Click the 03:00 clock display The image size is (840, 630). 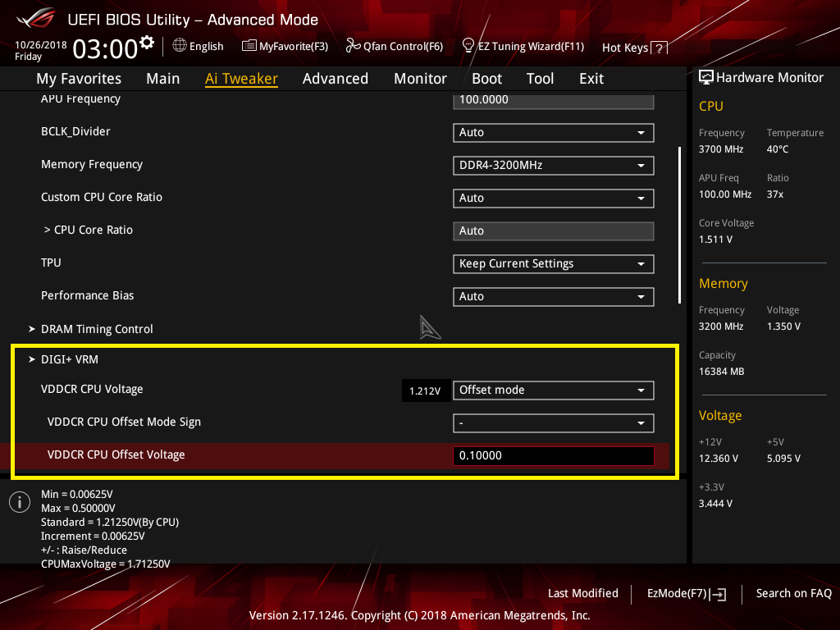tap(105, 49)
